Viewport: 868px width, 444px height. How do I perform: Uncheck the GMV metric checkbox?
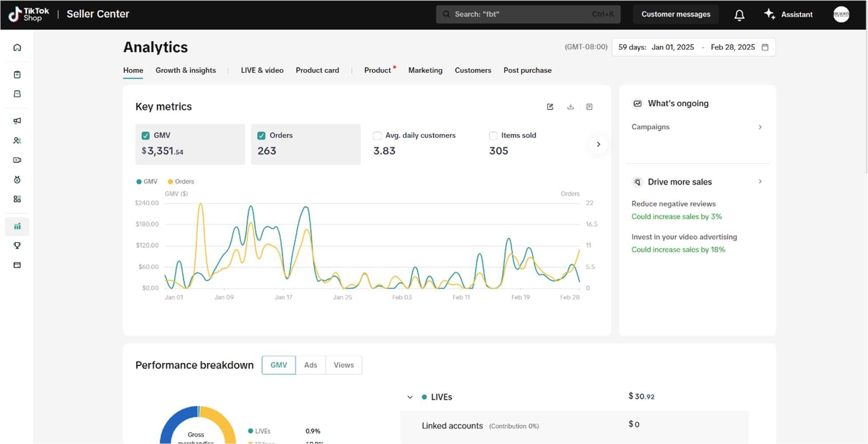(x=145, y=136)
